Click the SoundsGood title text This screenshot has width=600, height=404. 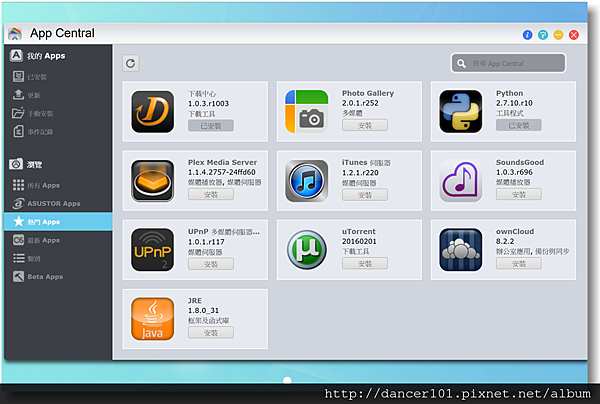(x=520, y=163)
